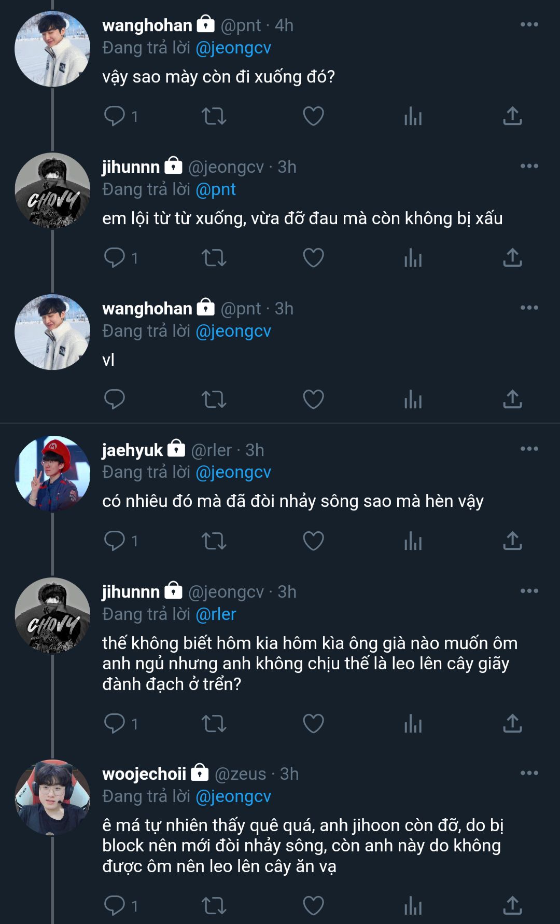The image size is (560, 924).
Task: Open more options on wanghohan's first tweet
Action: click(529, 24)
